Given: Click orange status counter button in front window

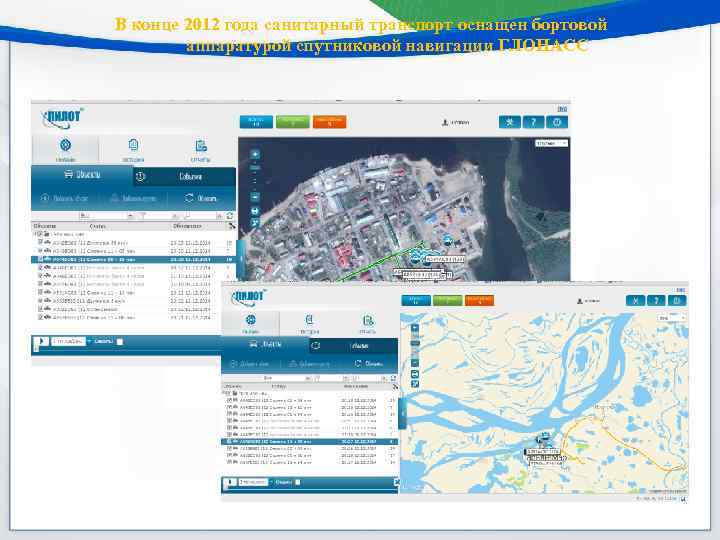Looking at the screenshot, I should (479, 301).
